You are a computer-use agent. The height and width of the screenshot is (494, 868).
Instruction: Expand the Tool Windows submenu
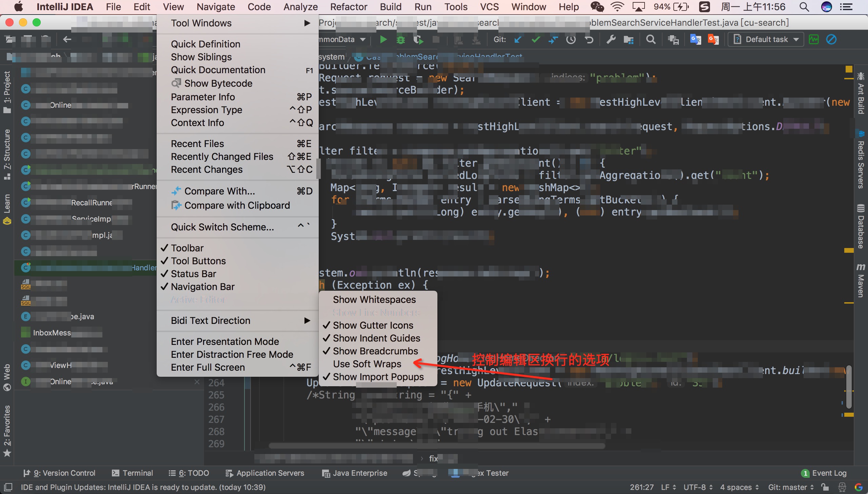[238, 23]
